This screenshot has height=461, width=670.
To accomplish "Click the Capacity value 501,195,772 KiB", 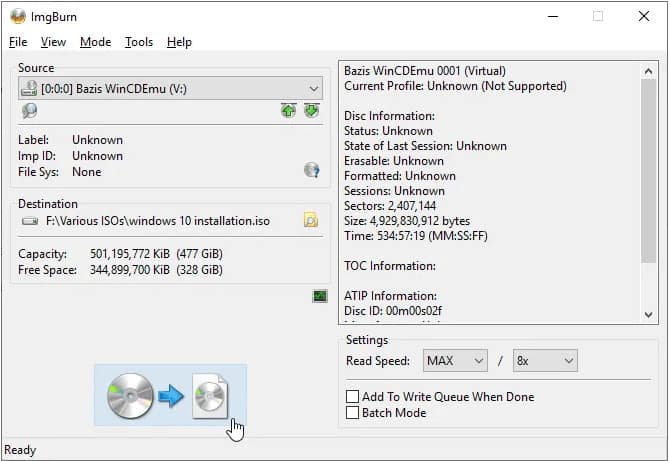I will pyautogui.click(x=129, y=254).
